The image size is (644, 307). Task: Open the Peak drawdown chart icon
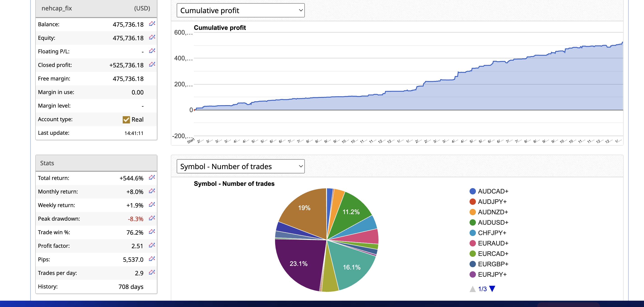click(152, 218)
